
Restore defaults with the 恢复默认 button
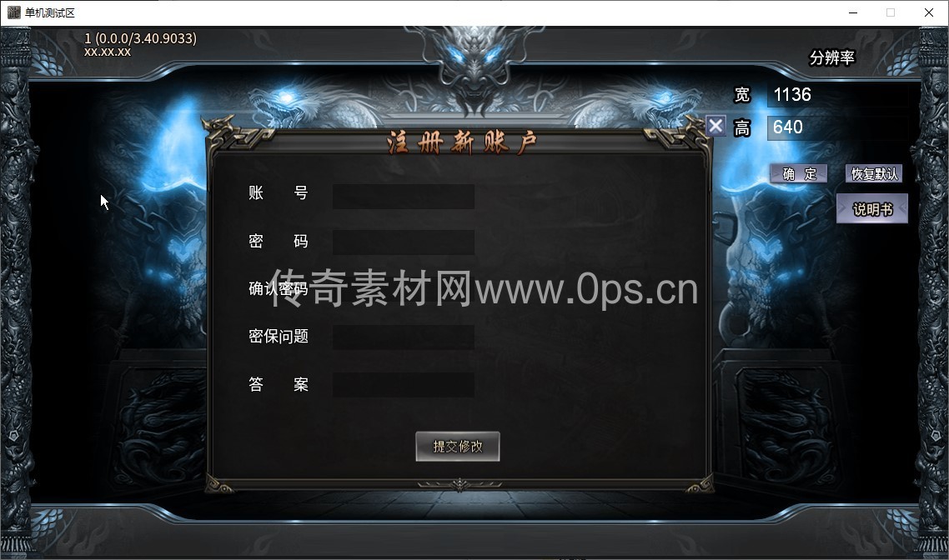click(x=874, y=174)
